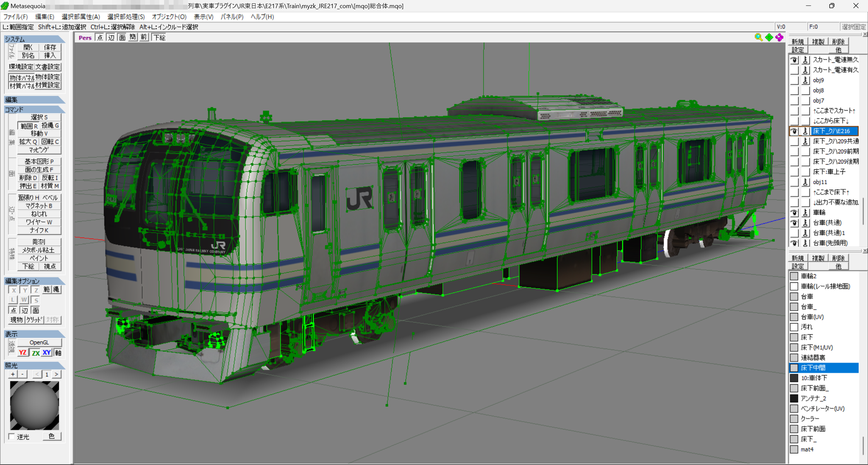
Task: Toggle the X axis edit constraint
Action: point(14,290)
